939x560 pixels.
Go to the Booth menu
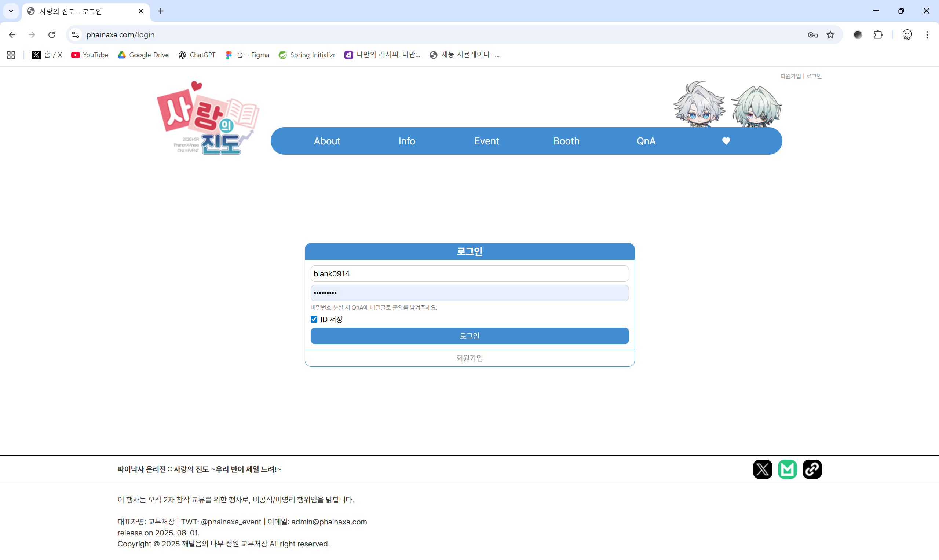(566, 141)
